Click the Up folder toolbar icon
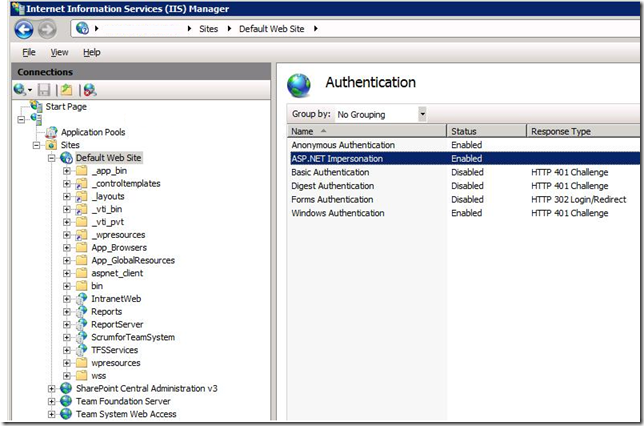The height and width of the screenshot is (426, 644). (x=66, y=90)
